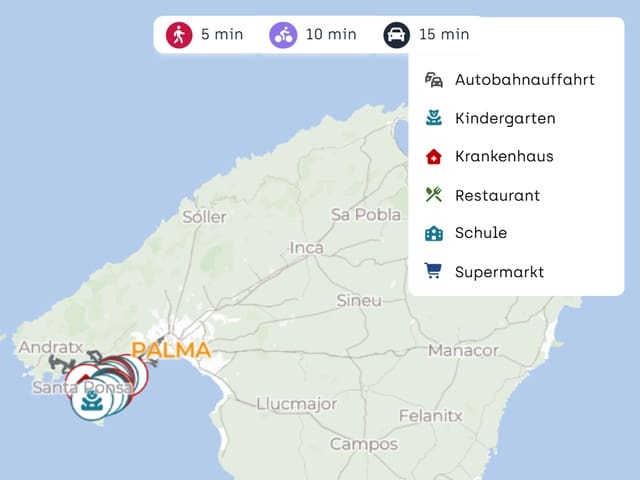Image resolution: width=640 pixels, height=480 pixels.
Task: Switch travel time to 10 min label
Action: [331, 34]
